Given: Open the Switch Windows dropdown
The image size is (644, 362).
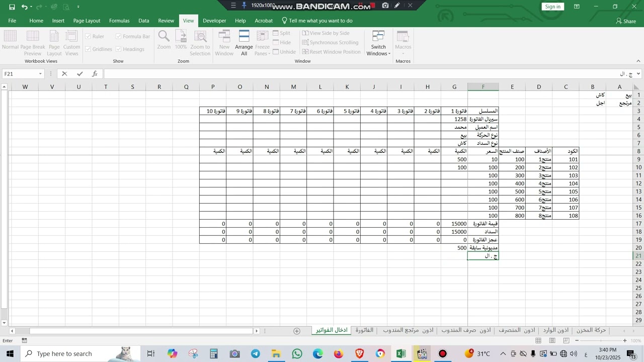Looking at the screenshot, I should tap(378, 50).
